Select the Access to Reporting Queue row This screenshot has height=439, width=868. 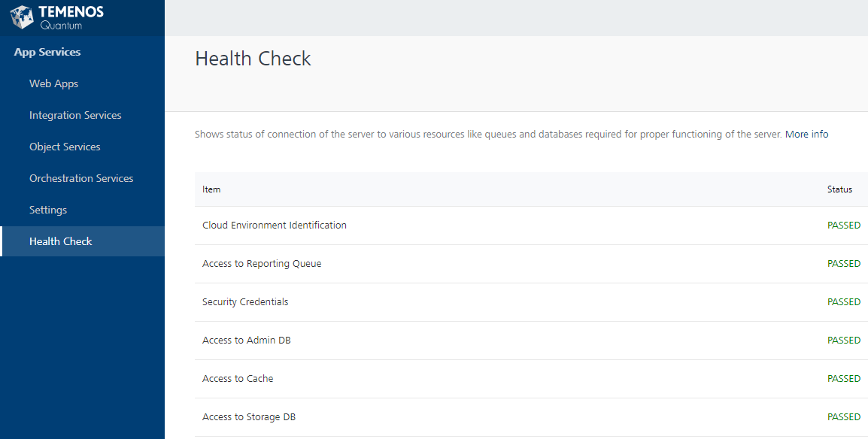tap(532, 264)
